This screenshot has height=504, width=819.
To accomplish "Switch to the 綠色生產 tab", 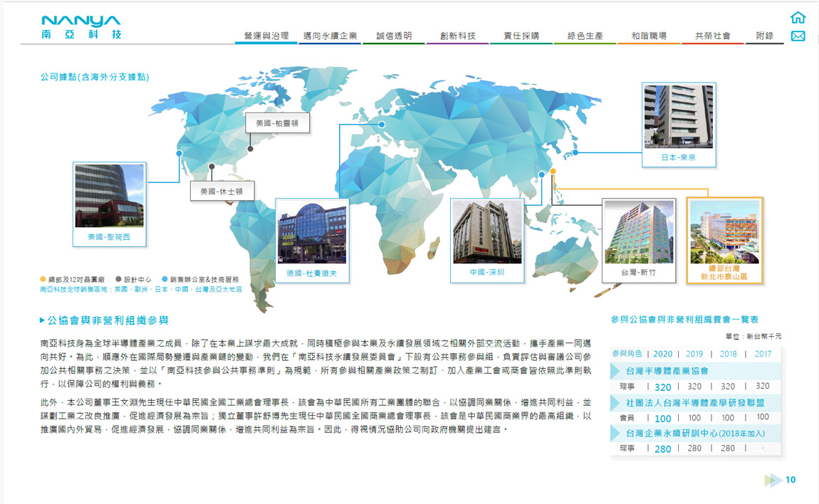I will pyautogui.click(x=585, y=36).
